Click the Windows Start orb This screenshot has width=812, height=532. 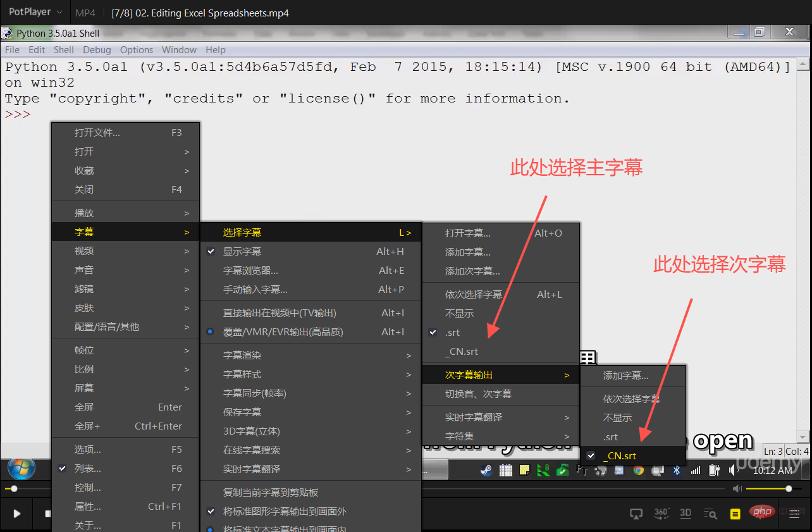21,469
